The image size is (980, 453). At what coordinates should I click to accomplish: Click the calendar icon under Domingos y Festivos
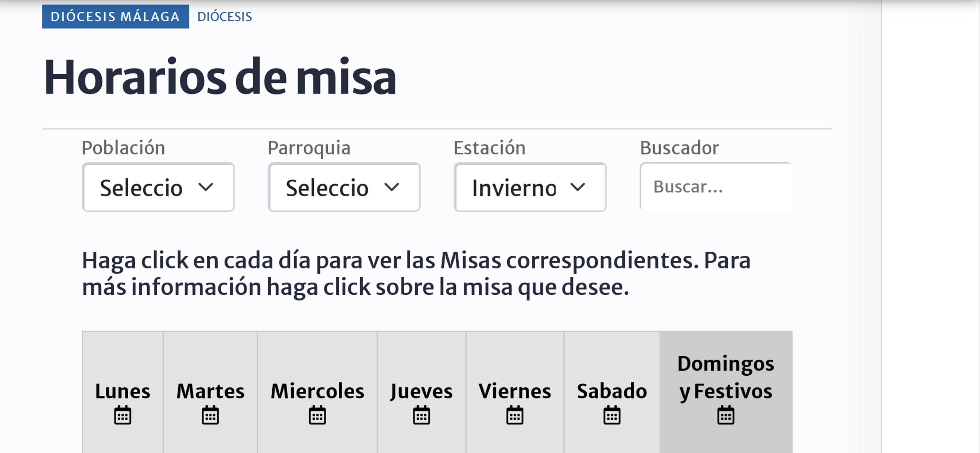click(x=726, y=415)
